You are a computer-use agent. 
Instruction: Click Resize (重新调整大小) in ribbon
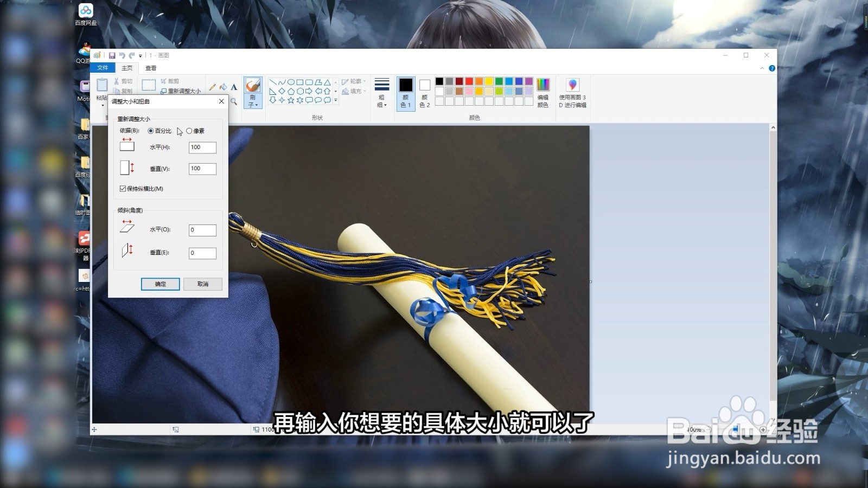181,91
